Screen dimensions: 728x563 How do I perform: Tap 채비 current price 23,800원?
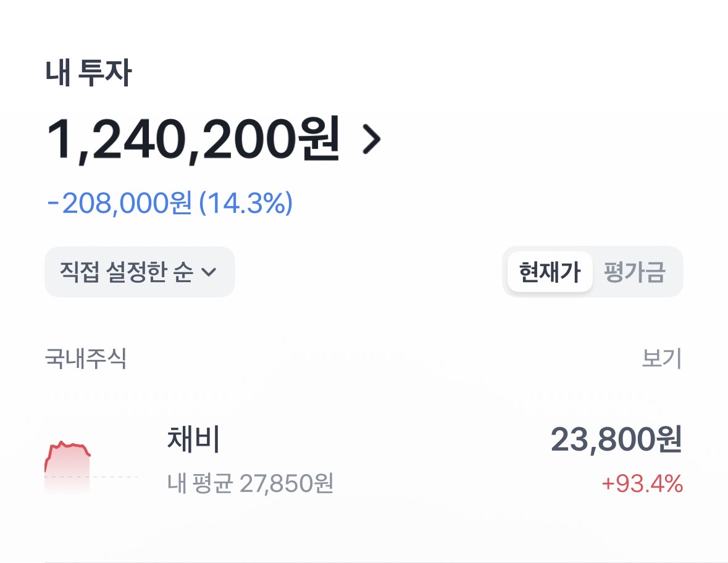click(x=616, y=440)
